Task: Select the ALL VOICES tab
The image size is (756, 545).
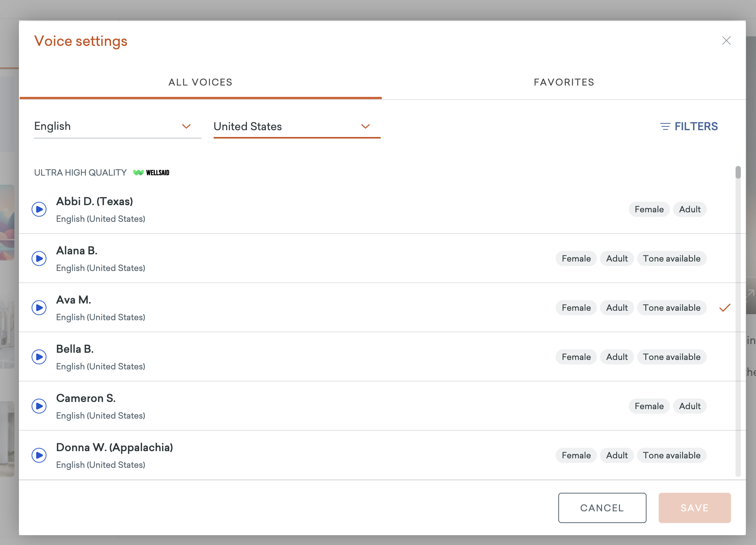Action: click(200, 82)
